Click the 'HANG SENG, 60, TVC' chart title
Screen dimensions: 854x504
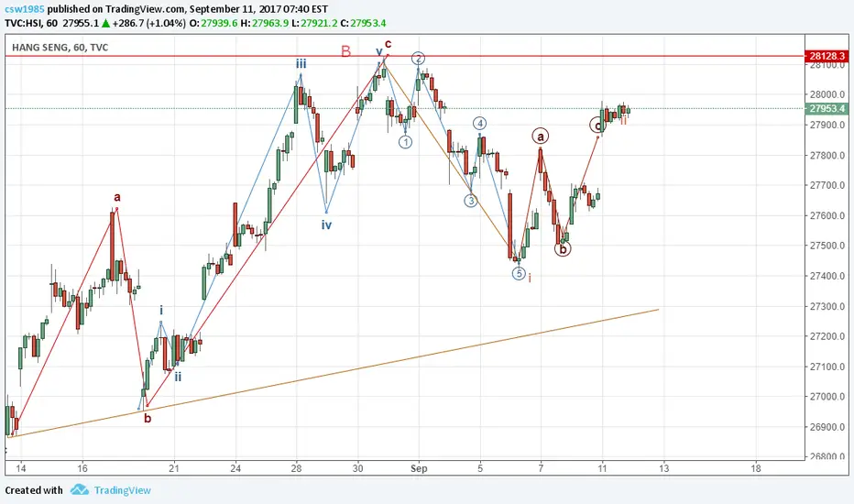[60, 48]
